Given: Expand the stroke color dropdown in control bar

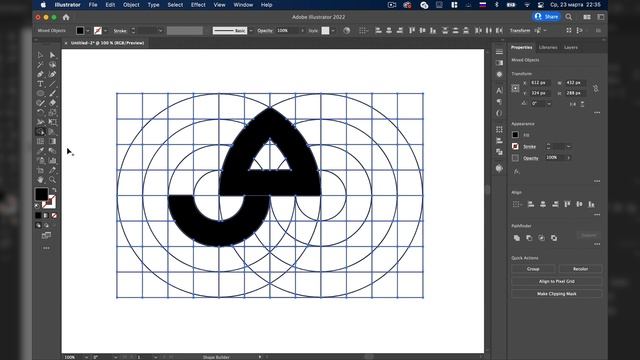Looking at the screenshot, I should coord(106,31).
